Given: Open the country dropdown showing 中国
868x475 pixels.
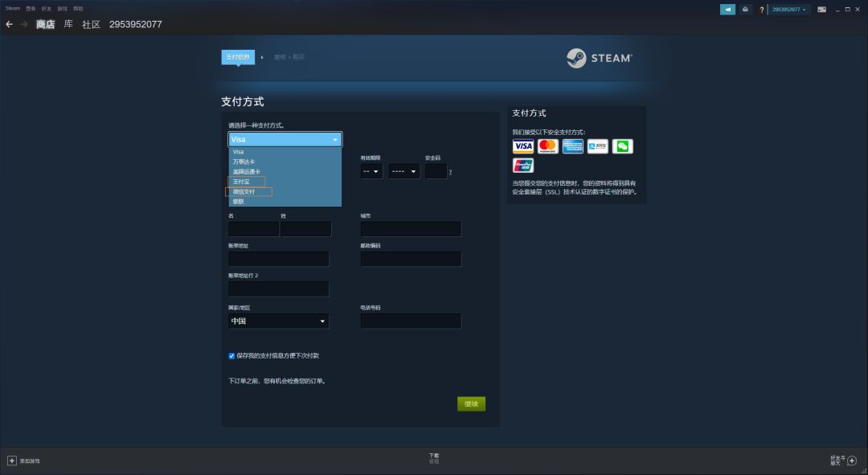Looking at the screenshot, I should [x=278, y=321].
